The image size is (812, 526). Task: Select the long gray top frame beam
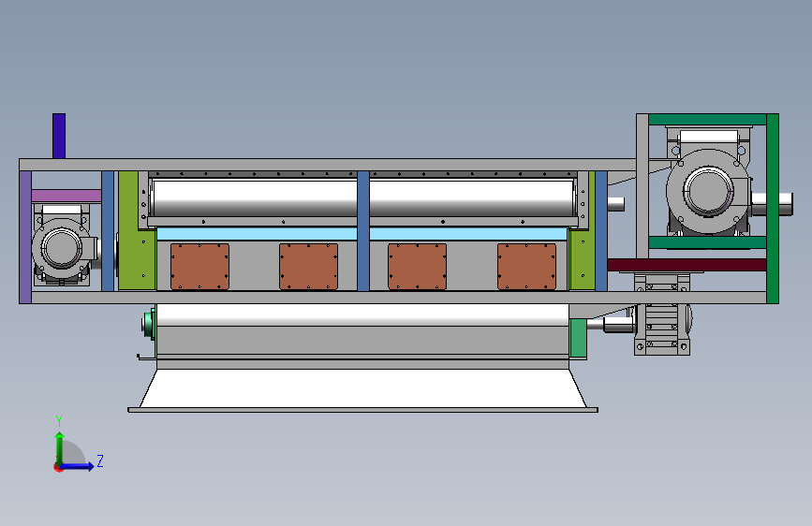(x=327, y=165)
